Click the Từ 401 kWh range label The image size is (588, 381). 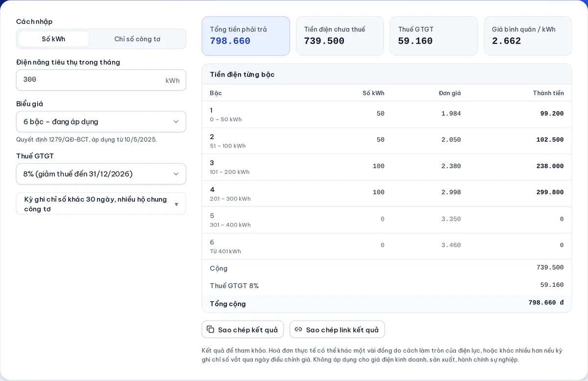point(225,252)
